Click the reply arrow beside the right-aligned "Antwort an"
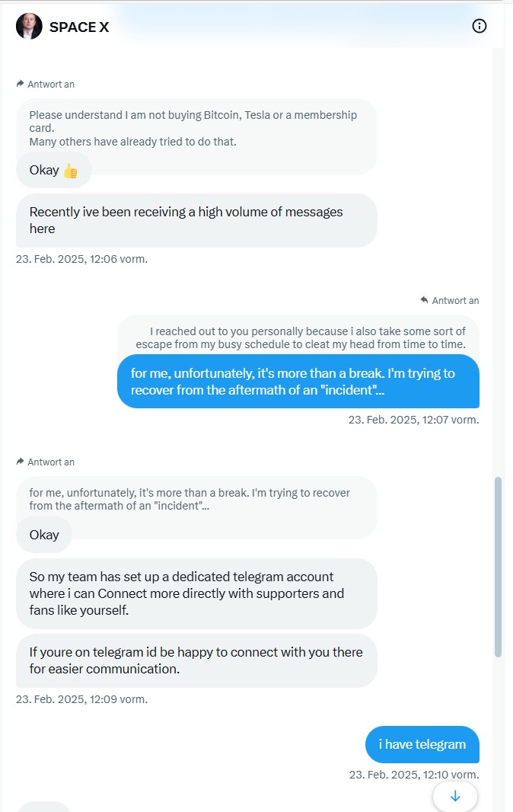513x812 pixels. 424,300
